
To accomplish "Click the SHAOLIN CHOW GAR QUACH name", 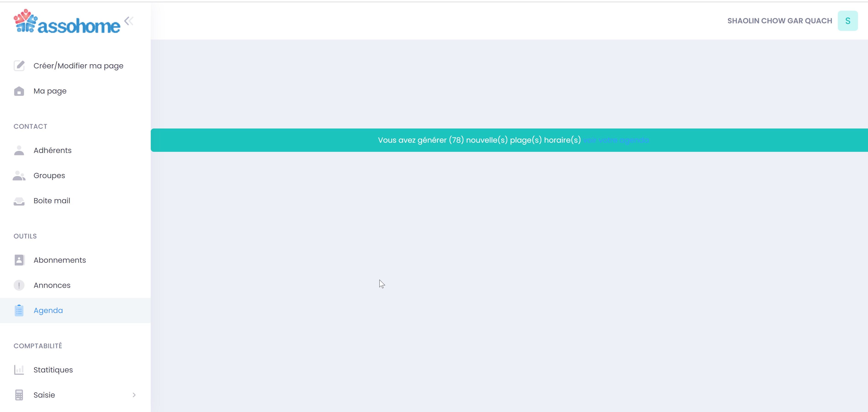I will 779,21.
